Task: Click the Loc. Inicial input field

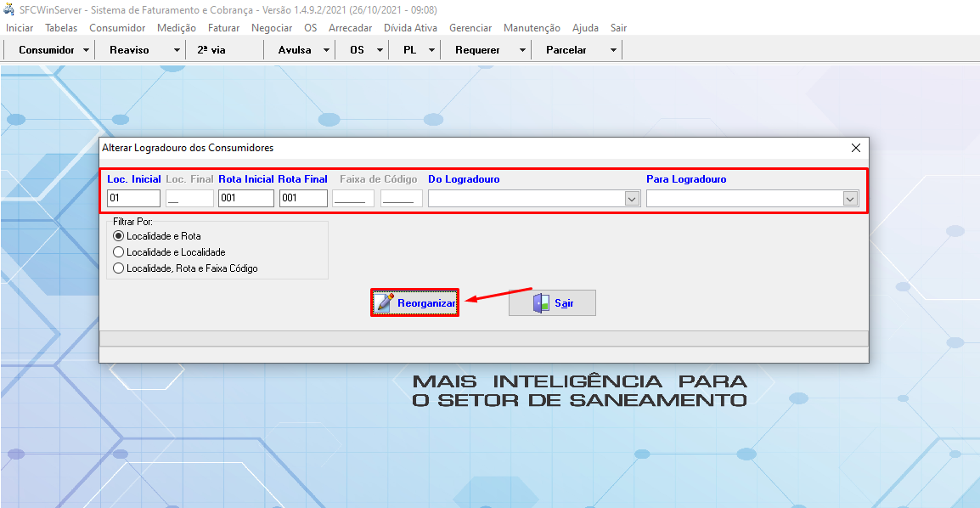Action: point(133,199)
